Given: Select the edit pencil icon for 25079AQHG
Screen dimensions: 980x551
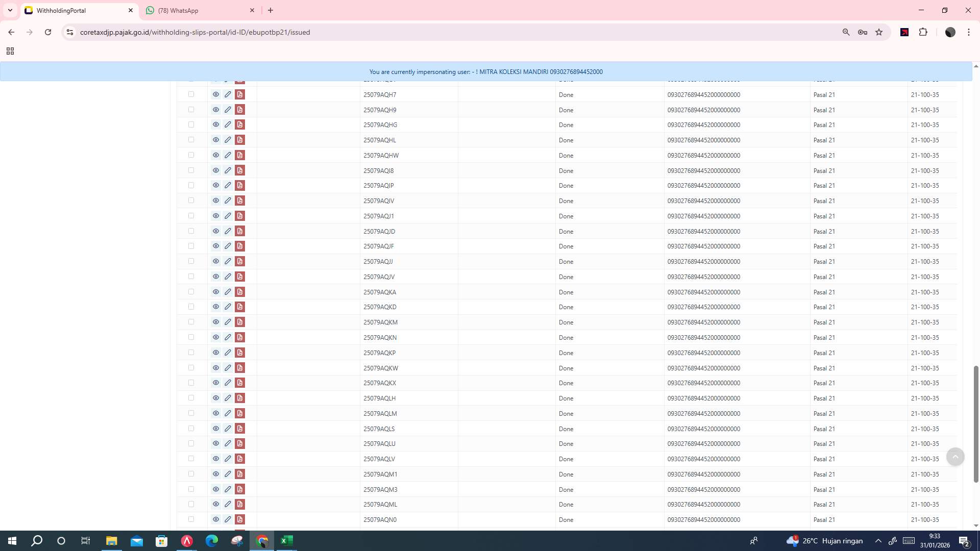Looking at the screenshot, I should [x=228, y=124].
